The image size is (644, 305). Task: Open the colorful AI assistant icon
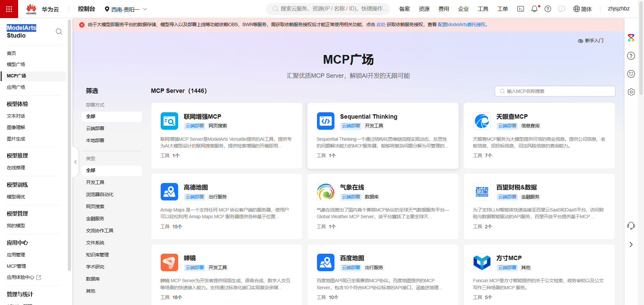click(x=631, y=38)
